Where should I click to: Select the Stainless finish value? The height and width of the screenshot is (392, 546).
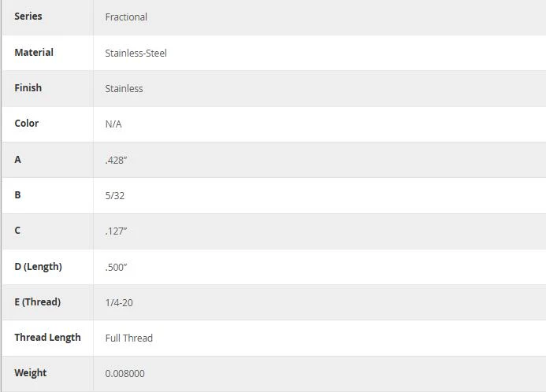coord(124,89)
